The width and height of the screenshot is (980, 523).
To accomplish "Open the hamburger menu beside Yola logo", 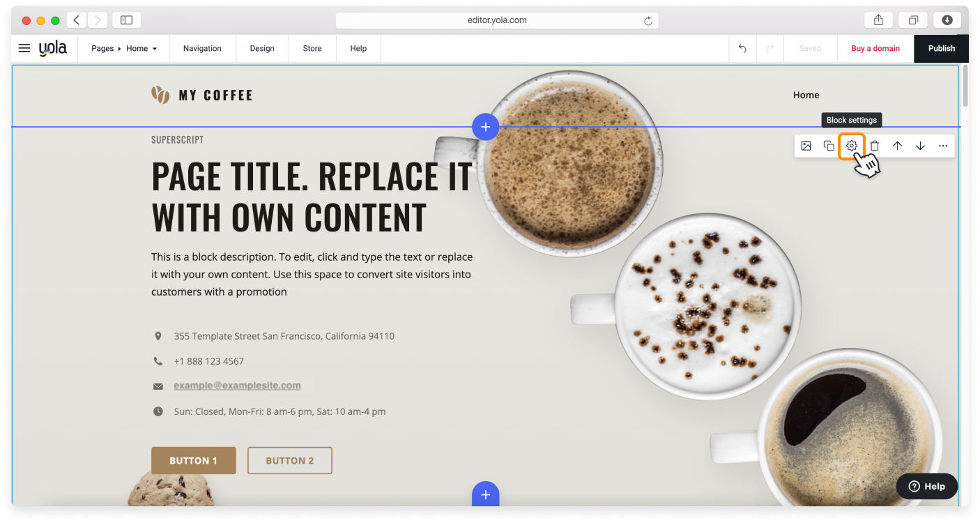I will point(24,48).
